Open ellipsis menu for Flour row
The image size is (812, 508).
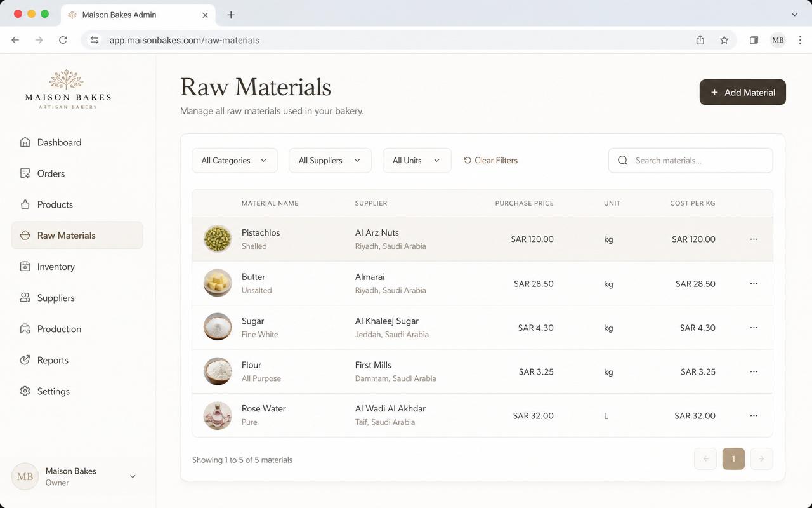pyautogui.click(x=754, y=371)
